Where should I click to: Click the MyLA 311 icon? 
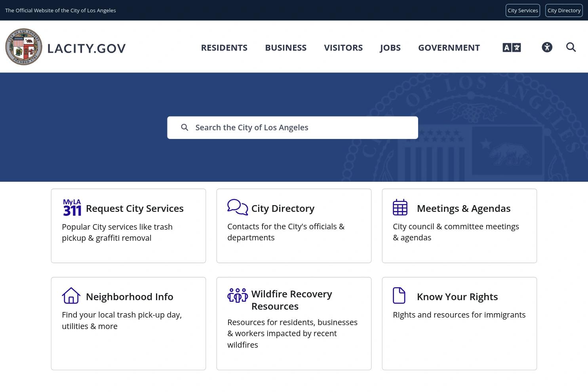click(72, 207)
